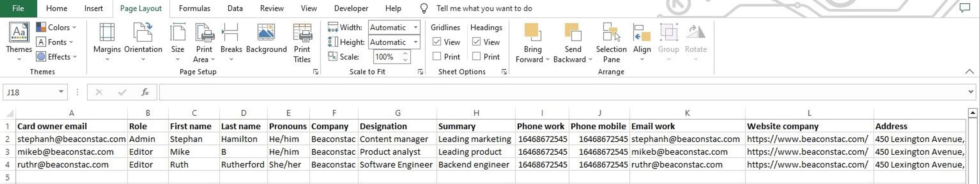980x184 pixels.
Task: Open Width scale dropdown
Action: coord(416,27)
